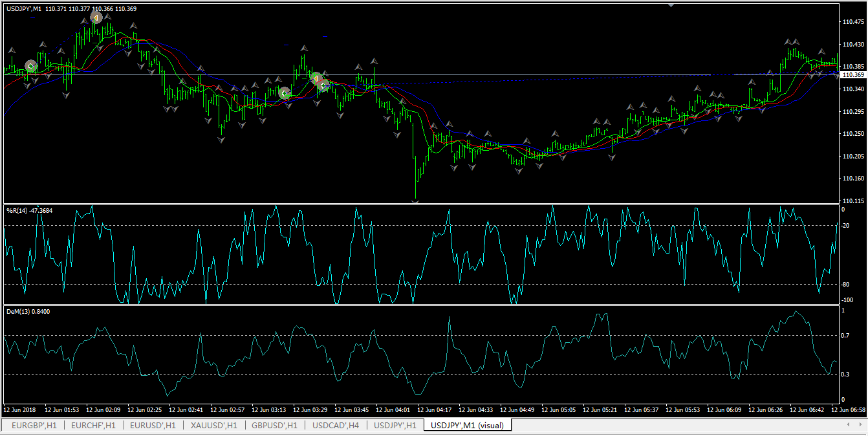Click the 110.430 price scale label
868x436 pixels.
(853, 44)
